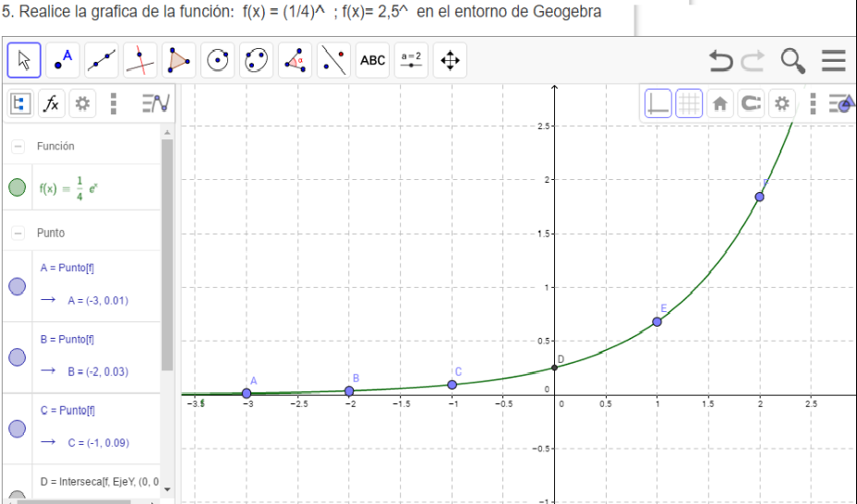Click the Undo arrow
Image resolution: width=857 pixels, height=504 pixels.
pos(720,60)
